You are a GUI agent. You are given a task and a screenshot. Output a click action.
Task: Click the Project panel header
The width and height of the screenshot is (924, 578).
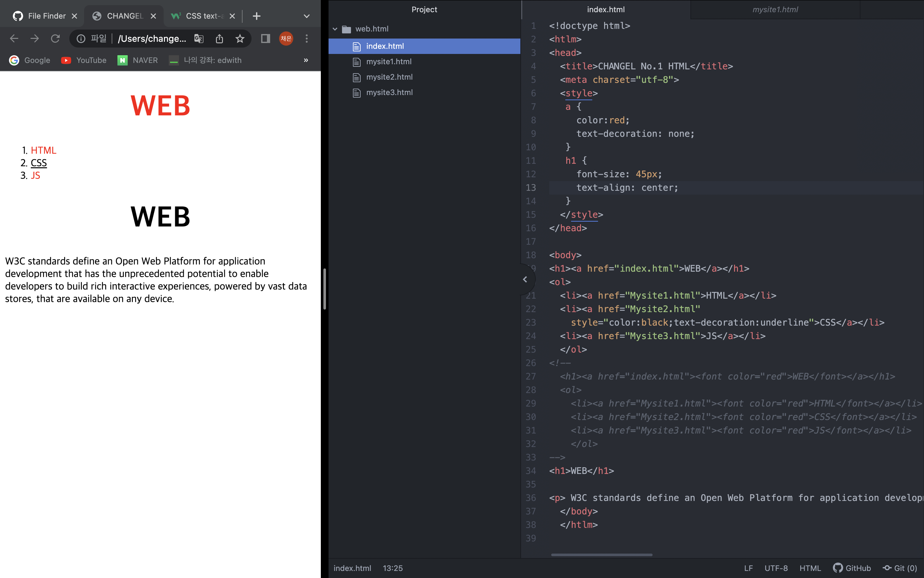click(x=424, y=10)
